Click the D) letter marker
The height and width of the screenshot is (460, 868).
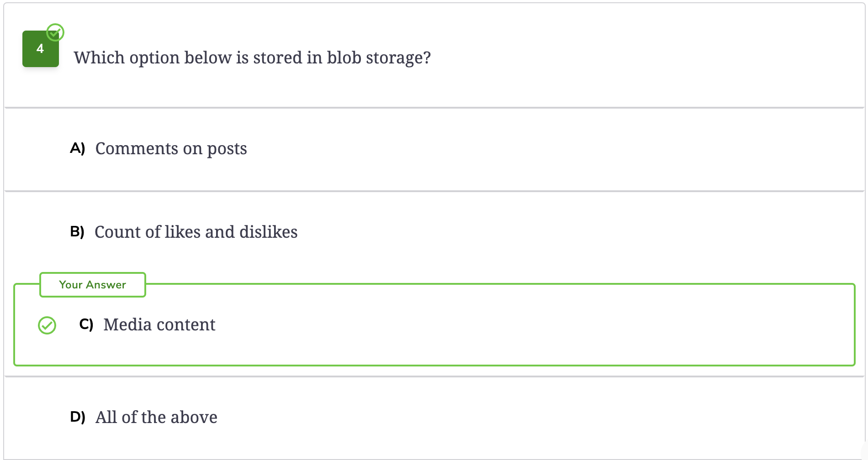click(x=78, y=417)
